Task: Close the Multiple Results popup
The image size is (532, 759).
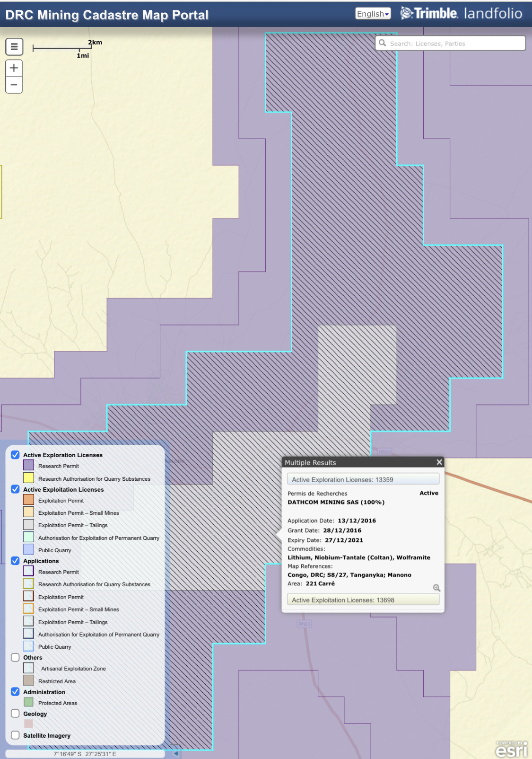Action: coord(439,462)
